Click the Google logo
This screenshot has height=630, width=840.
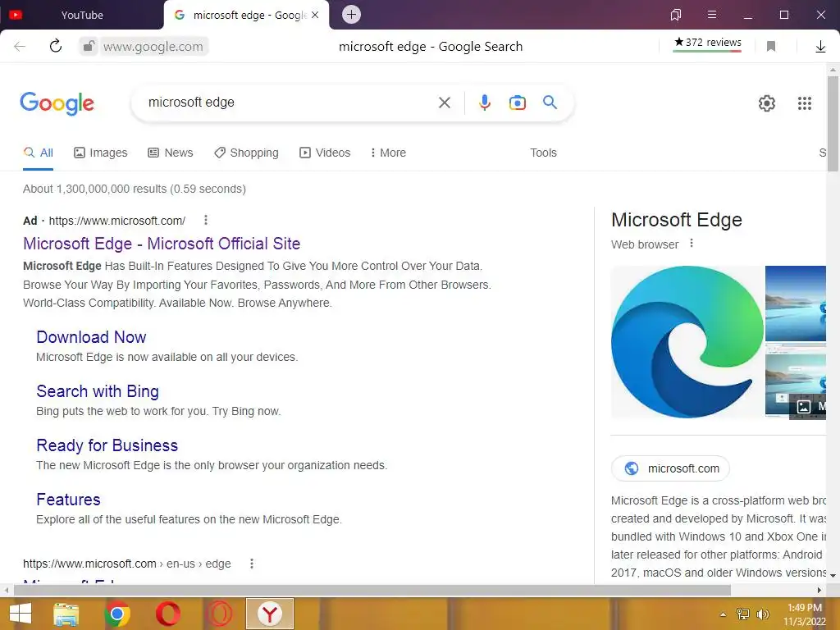(x=57, y=103)
